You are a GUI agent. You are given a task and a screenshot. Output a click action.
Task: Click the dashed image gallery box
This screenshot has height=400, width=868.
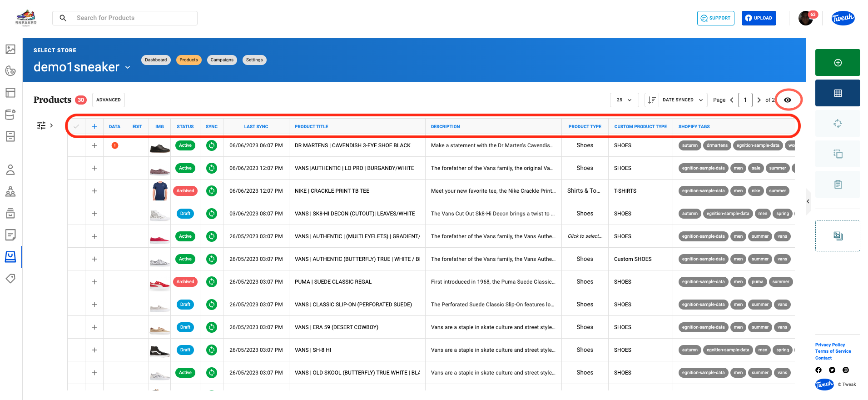(838, 235)
